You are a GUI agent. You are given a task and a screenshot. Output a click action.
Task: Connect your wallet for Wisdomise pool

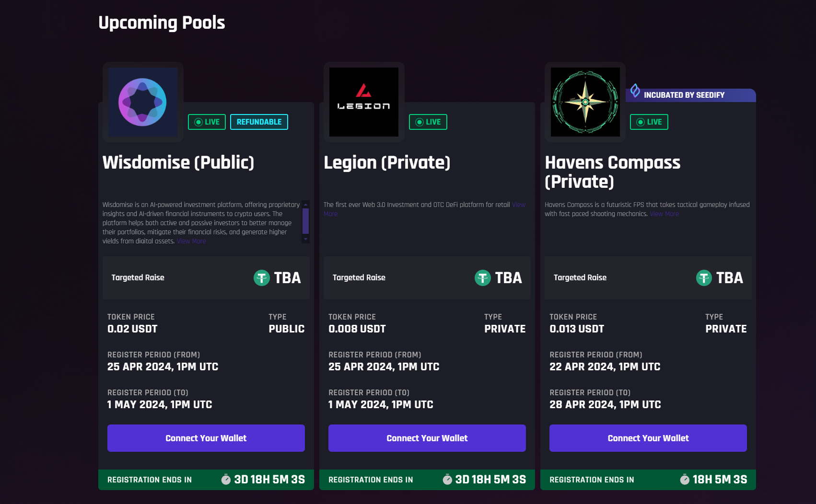pyautogui.click(x=206, y=438)
